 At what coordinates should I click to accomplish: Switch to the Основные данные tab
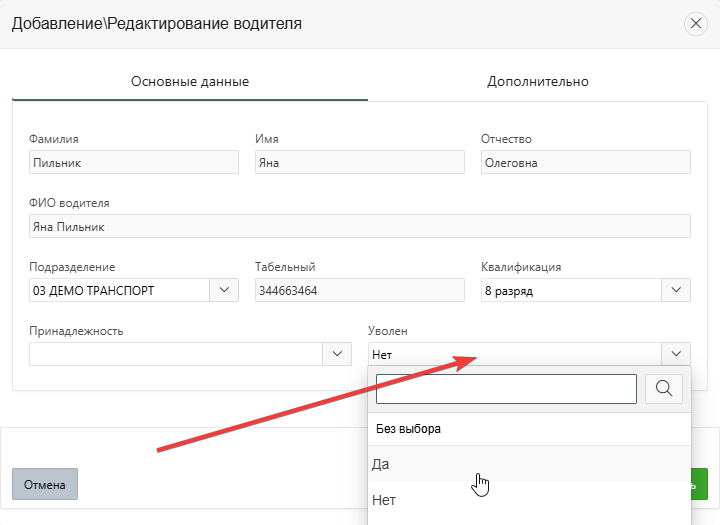tap(190, 81)
